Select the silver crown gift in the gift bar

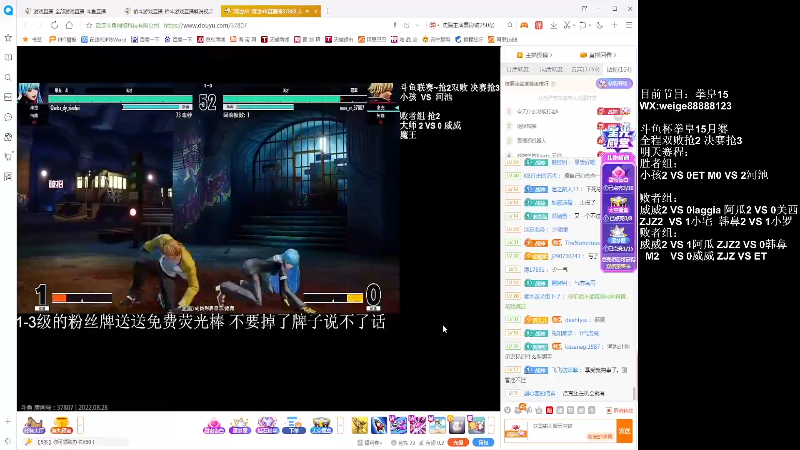point(240,425)
